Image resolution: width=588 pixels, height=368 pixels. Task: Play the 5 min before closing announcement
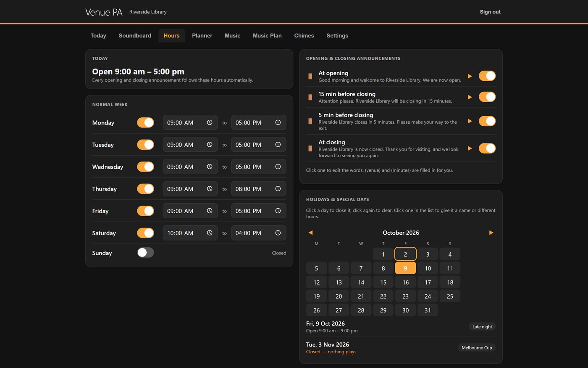tap(470, 121)
